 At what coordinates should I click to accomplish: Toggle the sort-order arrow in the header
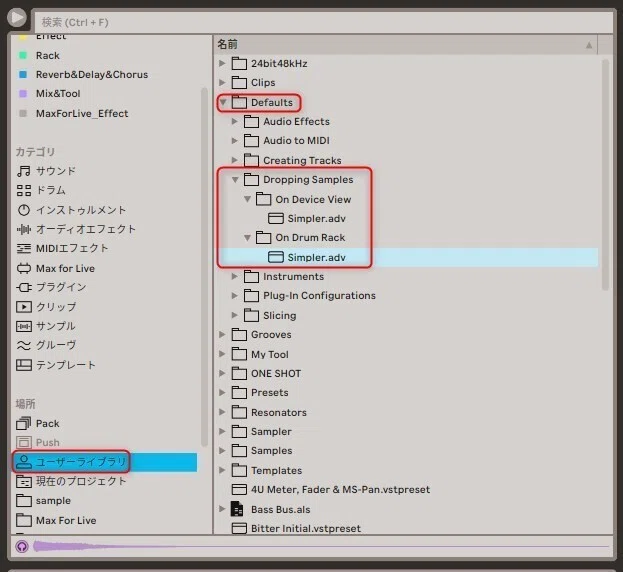coord(589,45)
